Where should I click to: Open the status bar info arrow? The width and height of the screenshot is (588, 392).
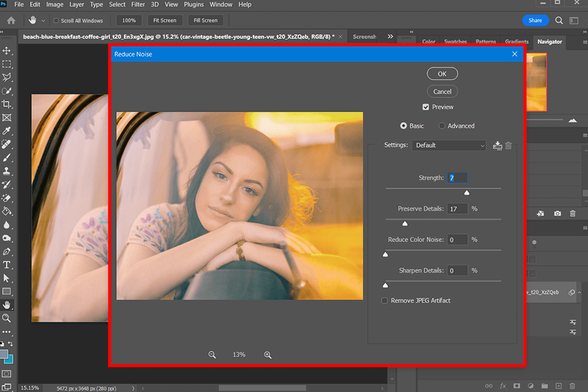coord(133,388)
